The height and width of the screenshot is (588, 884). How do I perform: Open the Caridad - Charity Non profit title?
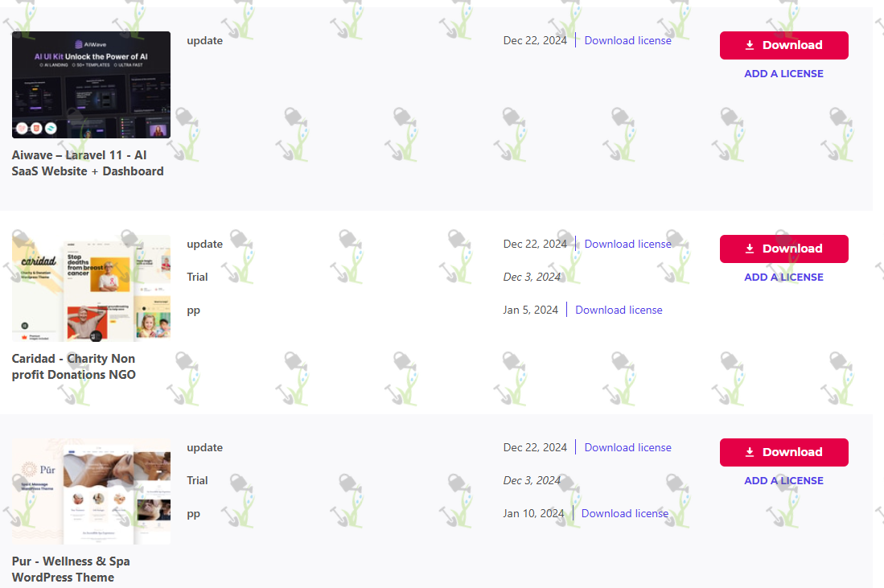74,367
